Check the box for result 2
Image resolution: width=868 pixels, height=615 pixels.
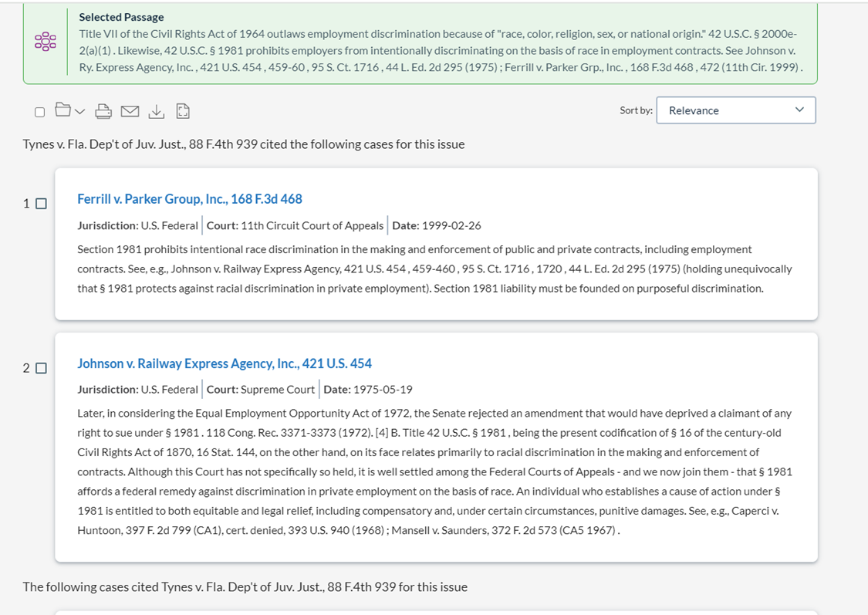41,368
